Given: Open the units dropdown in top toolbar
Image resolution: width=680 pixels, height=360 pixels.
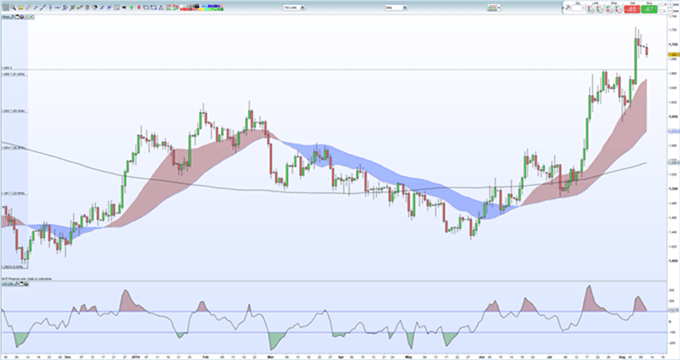Looking at the screenshot, I should [294, 7].
